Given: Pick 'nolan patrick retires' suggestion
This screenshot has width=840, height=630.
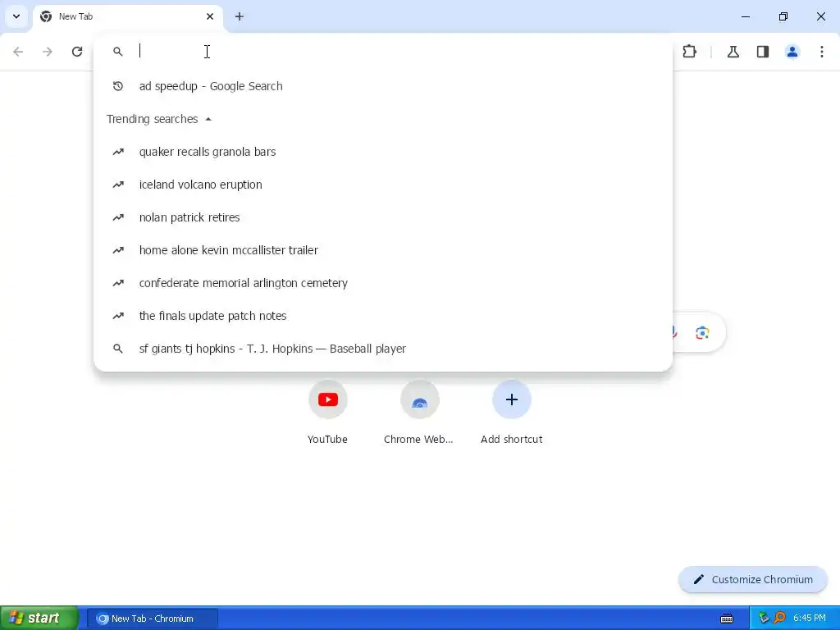Looking at the screenshot, I should point(382,217).
